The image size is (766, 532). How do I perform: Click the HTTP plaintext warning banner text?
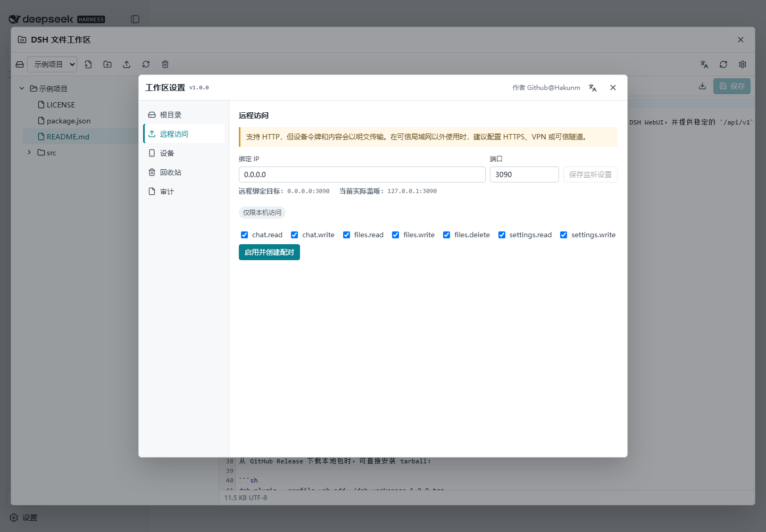[416, 137]
